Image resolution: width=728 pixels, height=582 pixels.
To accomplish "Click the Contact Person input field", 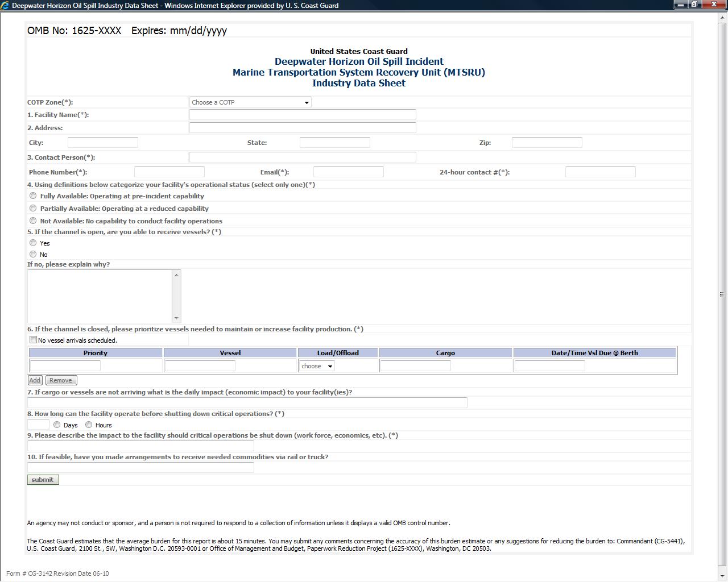I will coord(303,157).
